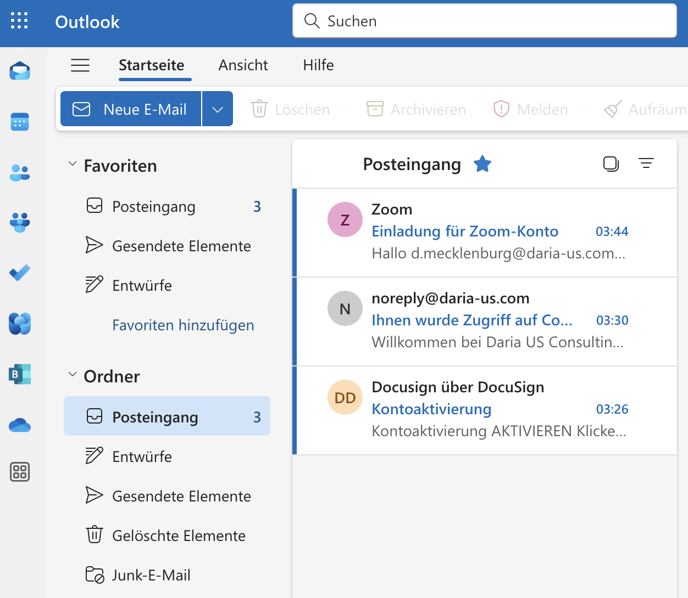Open the Melden dropdown chevron
The image size is (688, 598).
(x=582, y=109)
